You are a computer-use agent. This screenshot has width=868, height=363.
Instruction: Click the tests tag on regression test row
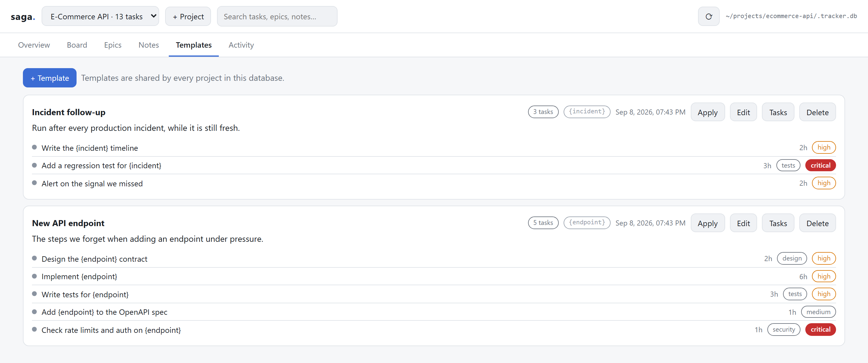(788, 165)
